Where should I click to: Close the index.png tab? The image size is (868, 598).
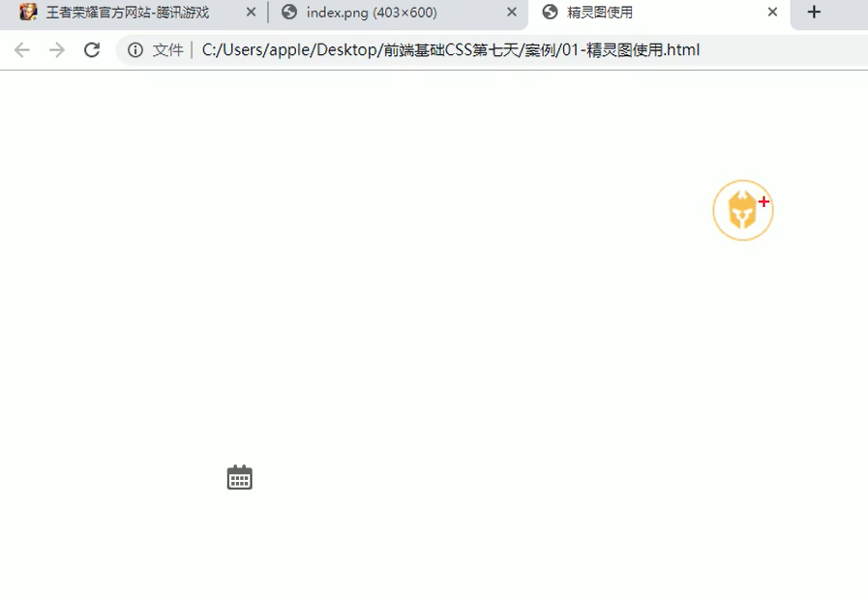512,12
